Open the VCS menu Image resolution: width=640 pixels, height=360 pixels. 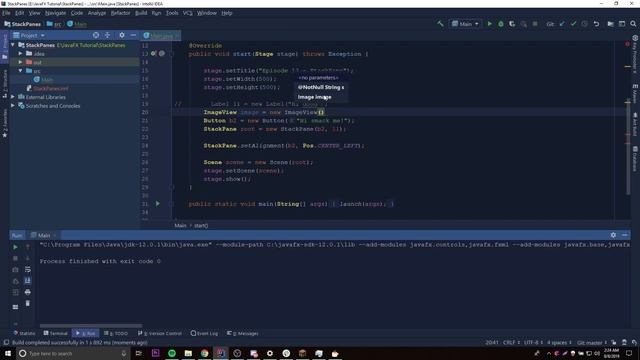[x=187, y=13]
